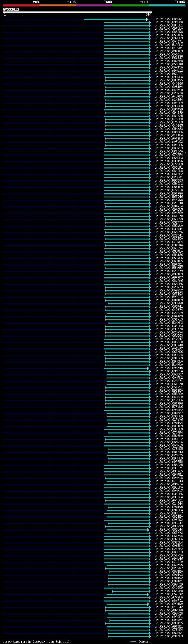188x644 pixels.
Task: Select the UniRef100_Q06BK4 label
Action: pos(169,546)
